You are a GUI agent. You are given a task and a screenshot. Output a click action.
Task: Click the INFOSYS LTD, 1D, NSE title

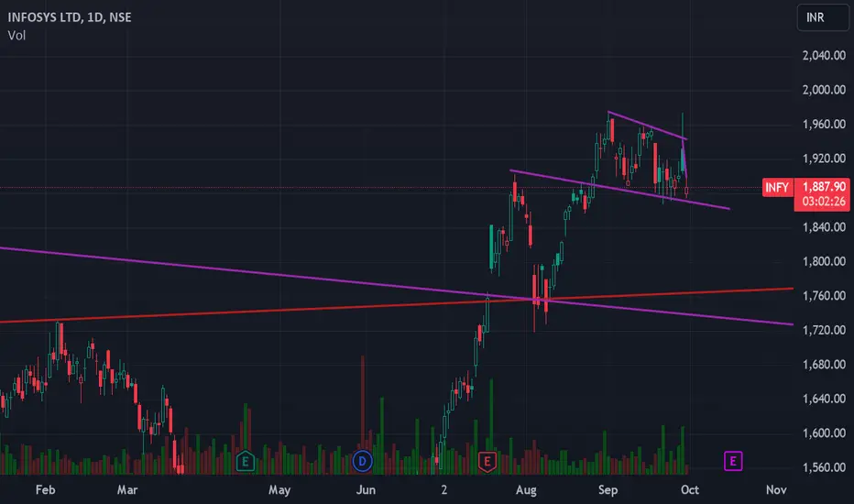click(x=69, y=17)
